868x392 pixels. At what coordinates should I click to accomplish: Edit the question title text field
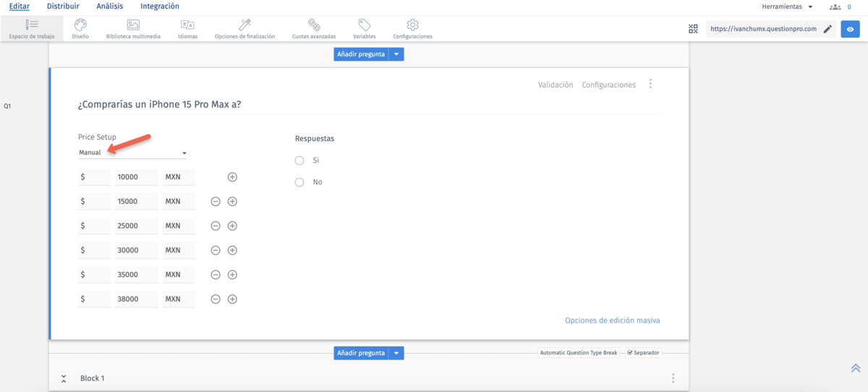tap(369, 104)
